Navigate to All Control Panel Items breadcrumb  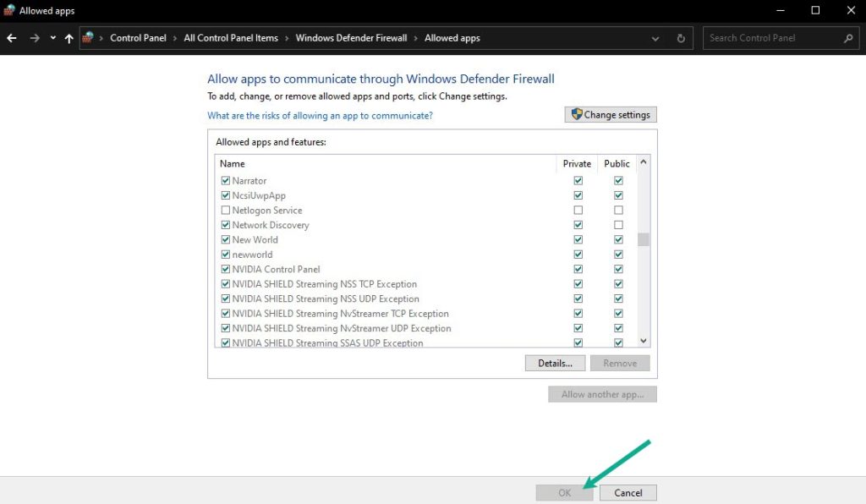(231, 38)
